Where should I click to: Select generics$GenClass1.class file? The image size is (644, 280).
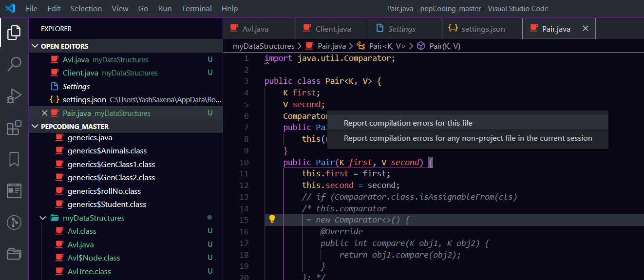click(x=126, y=164)
